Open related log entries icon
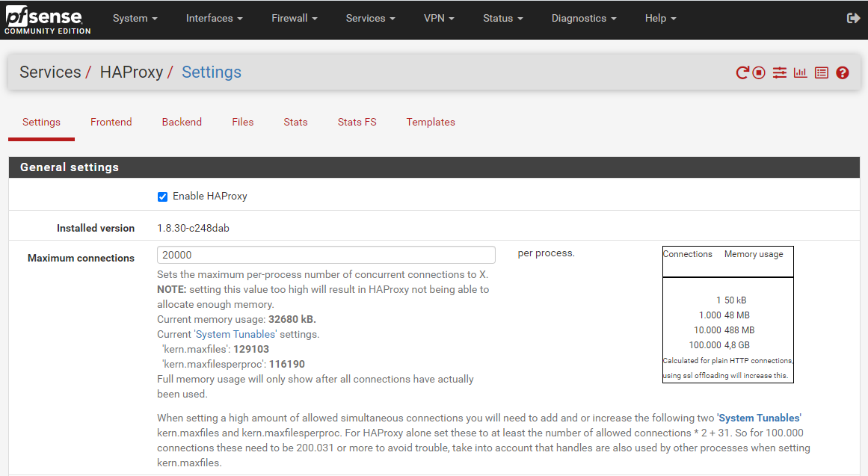Screen dimensions: 868x476 coord(822,72)
